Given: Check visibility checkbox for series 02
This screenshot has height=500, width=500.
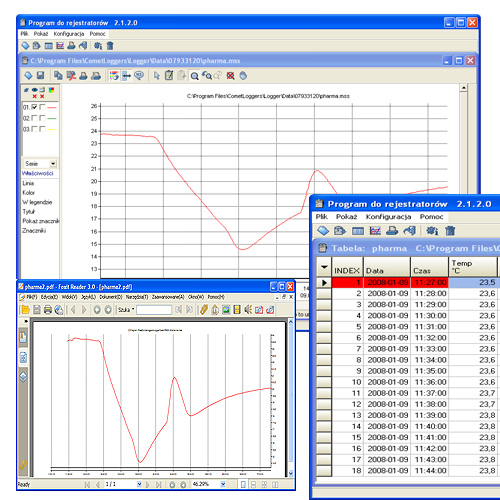Looking at the screenshot, I should 34,118.
